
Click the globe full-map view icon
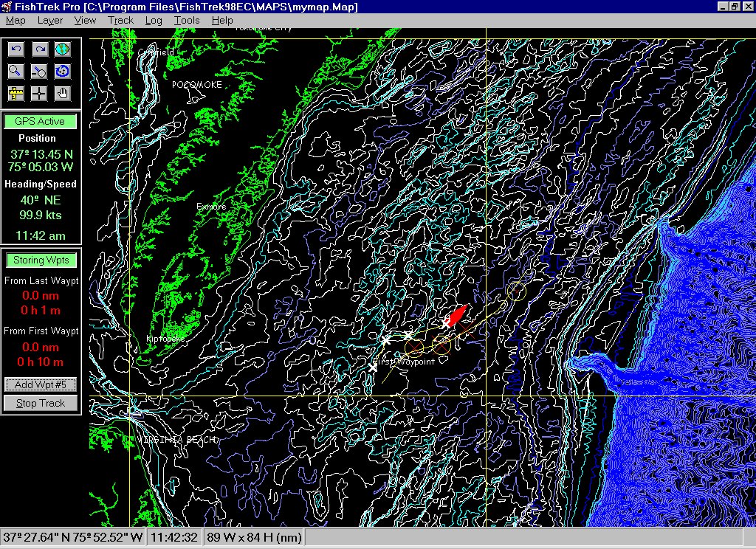(x=63, y=49)
